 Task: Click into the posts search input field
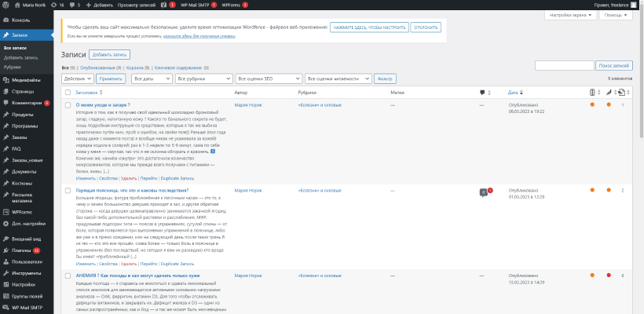(x=563, y=66)
